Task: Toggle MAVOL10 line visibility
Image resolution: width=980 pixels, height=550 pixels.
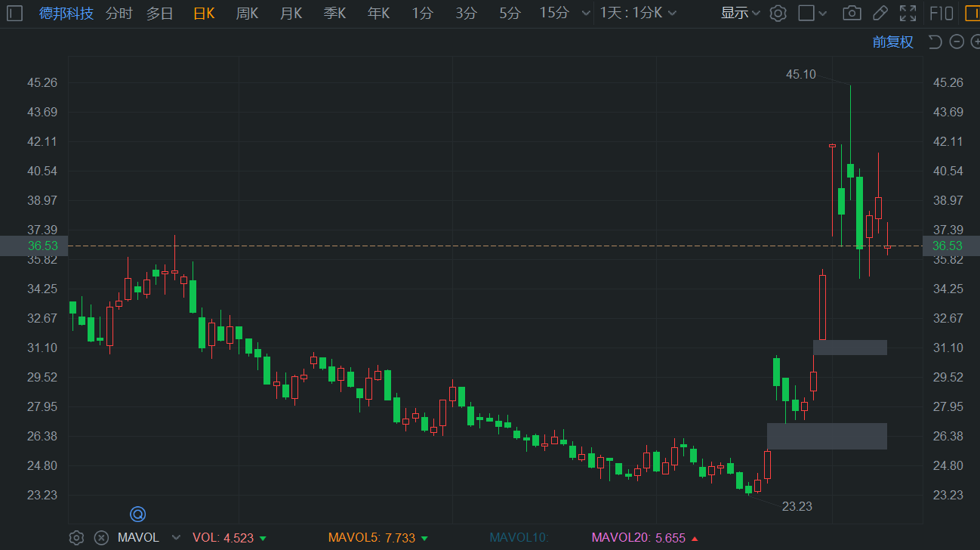Action: coord(519,538)
